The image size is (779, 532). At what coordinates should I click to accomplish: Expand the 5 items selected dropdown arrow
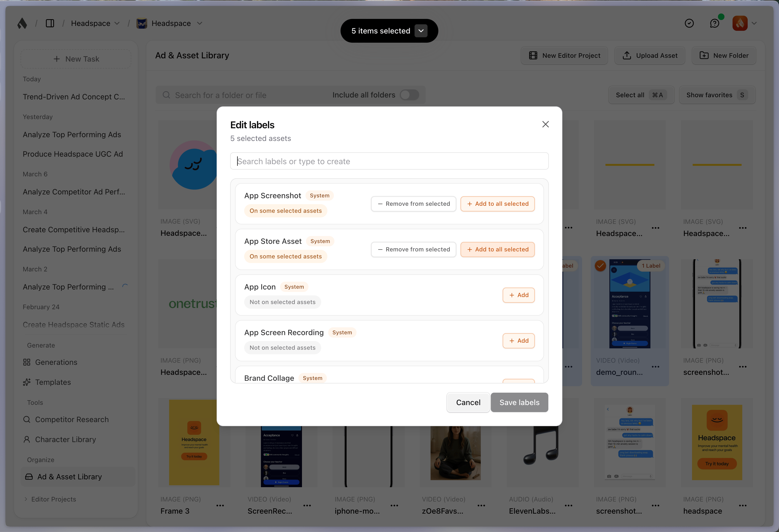coord(421,31)
